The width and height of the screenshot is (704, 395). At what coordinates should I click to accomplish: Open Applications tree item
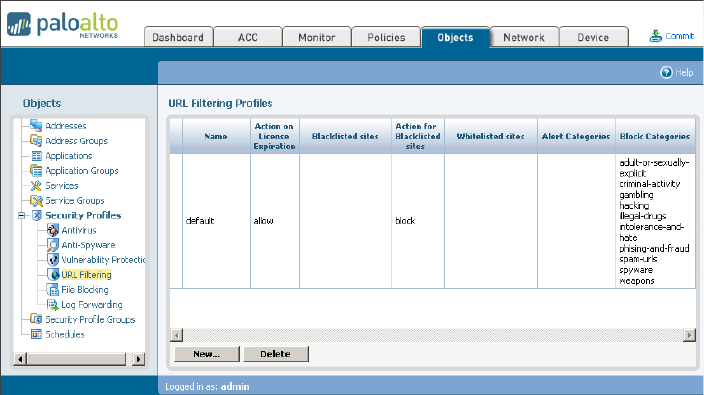[x=69, y=156]
